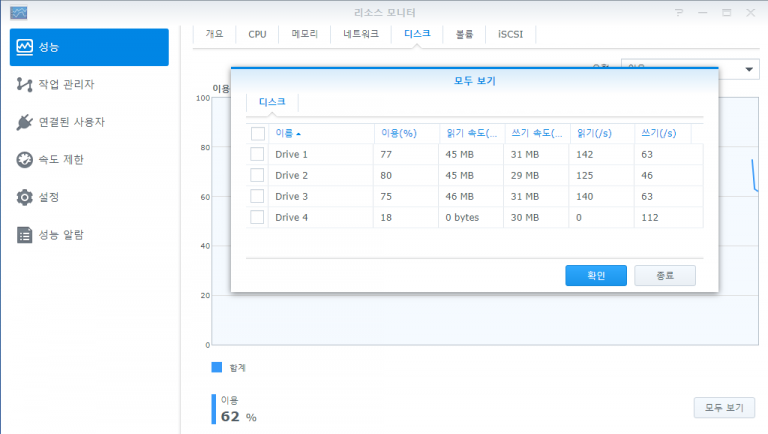The image size is (768, 434).
Task: Click Drive 4 usage value 18
Action: (386, 217)
